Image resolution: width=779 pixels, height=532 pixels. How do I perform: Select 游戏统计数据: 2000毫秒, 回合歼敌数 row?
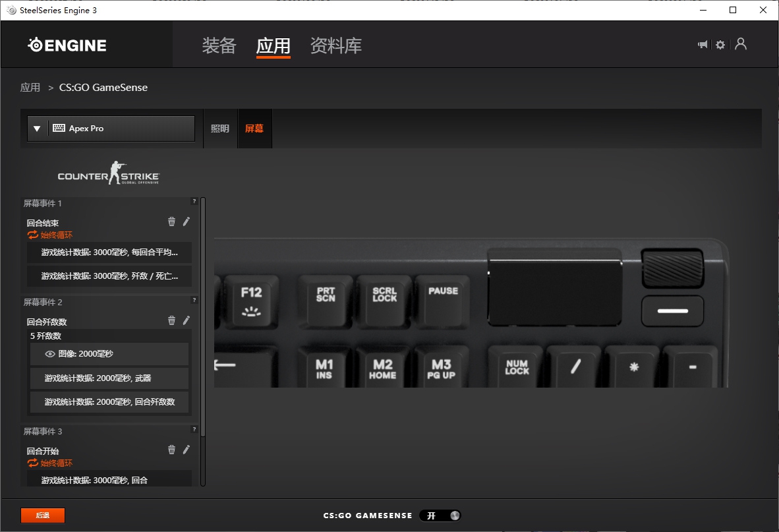109,402
